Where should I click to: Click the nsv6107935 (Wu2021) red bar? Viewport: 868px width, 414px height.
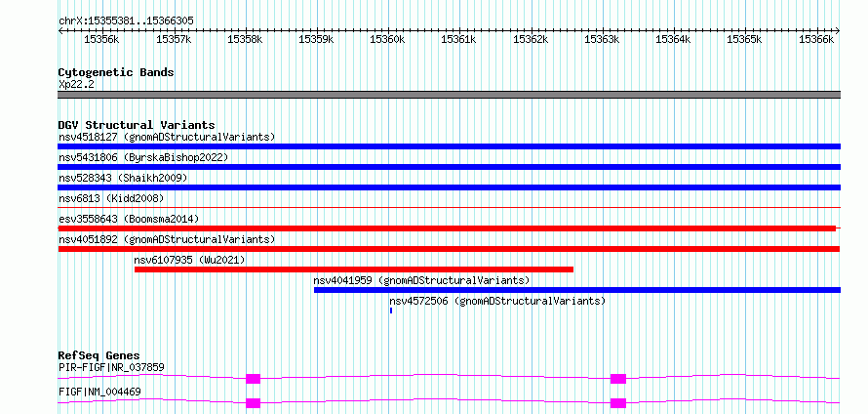pos(354,269)
